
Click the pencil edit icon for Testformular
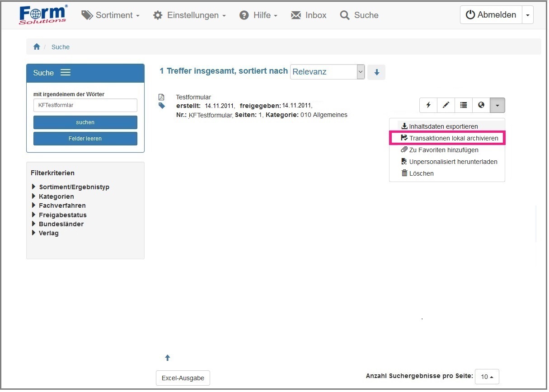(x=446, y=105)
